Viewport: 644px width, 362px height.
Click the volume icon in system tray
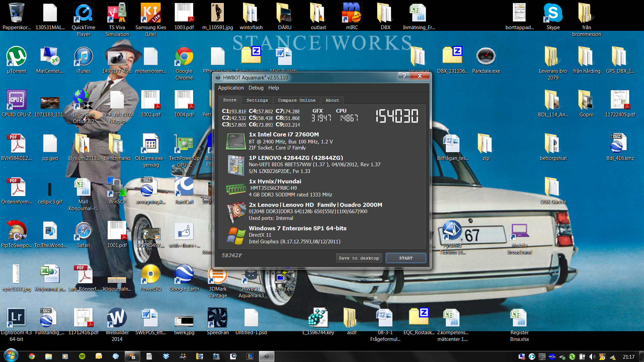tap(592, 357)
